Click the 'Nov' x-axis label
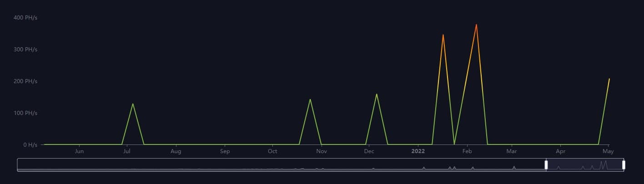 [x=322, y=151]
